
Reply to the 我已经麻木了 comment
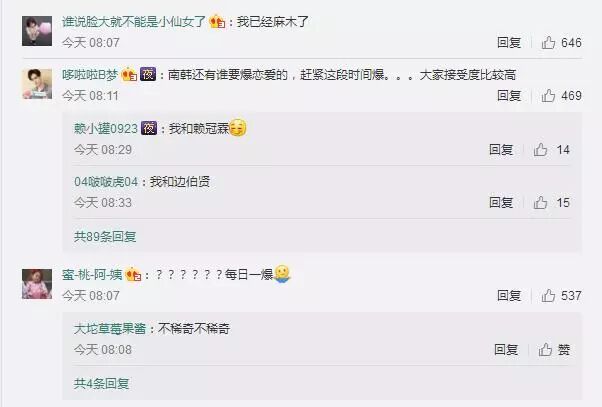[509, 43]
